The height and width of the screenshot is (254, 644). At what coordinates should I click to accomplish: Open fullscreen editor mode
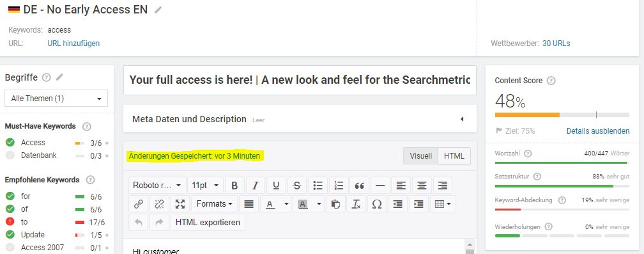pos(180,204)
